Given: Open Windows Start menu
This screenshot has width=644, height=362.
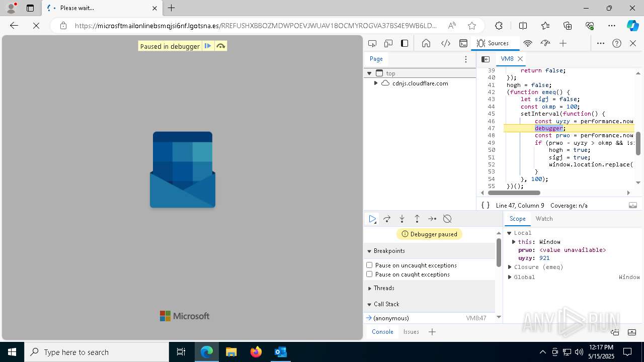Looking at the screenshot, I should (x=12, y=352).
